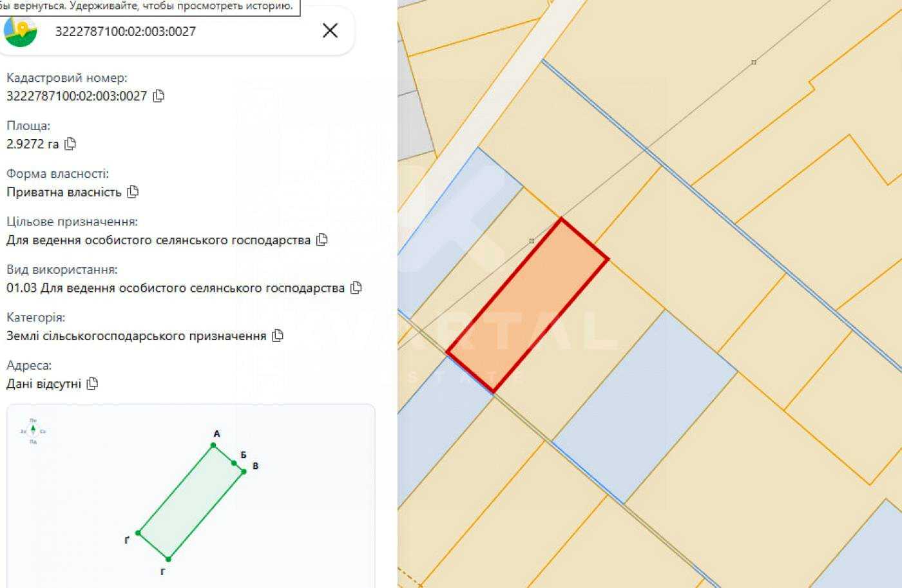Click the text Приватна власність

[64, 192]
